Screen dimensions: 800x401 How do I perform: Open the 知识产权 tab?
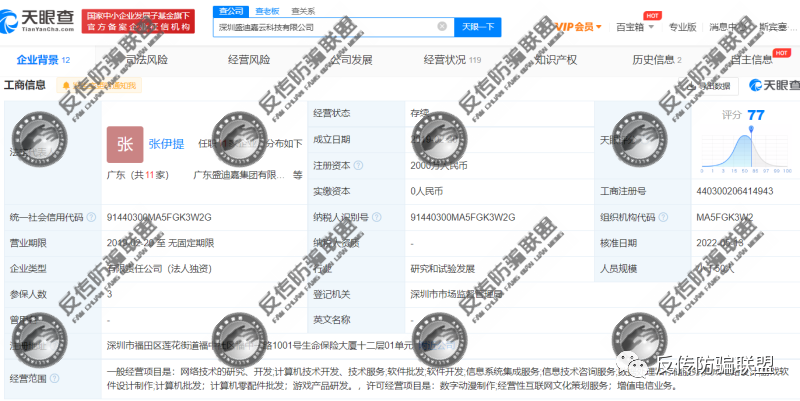pos(556,60)
